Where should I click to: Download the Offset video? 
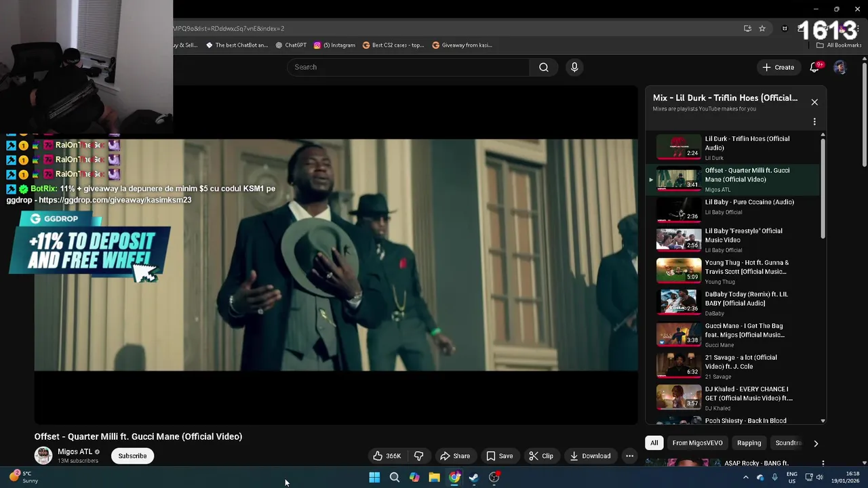(x=591, y=456)
